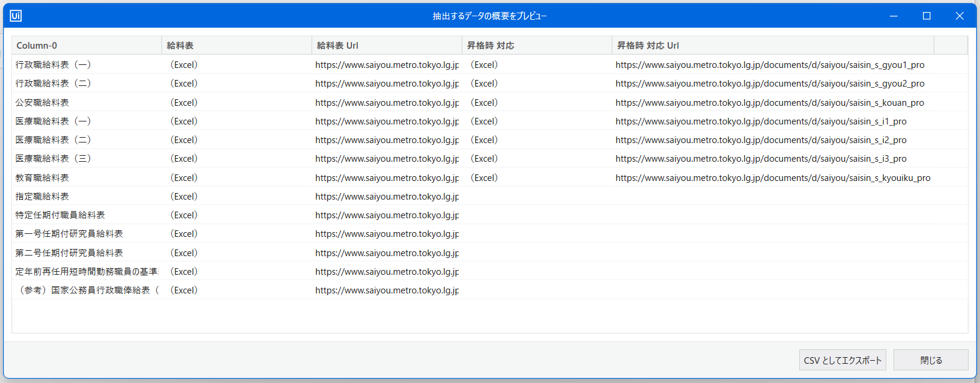Click the saisin_s_kyouiku_pro URL cell
The image size is (980, 383).
(773, 178)
